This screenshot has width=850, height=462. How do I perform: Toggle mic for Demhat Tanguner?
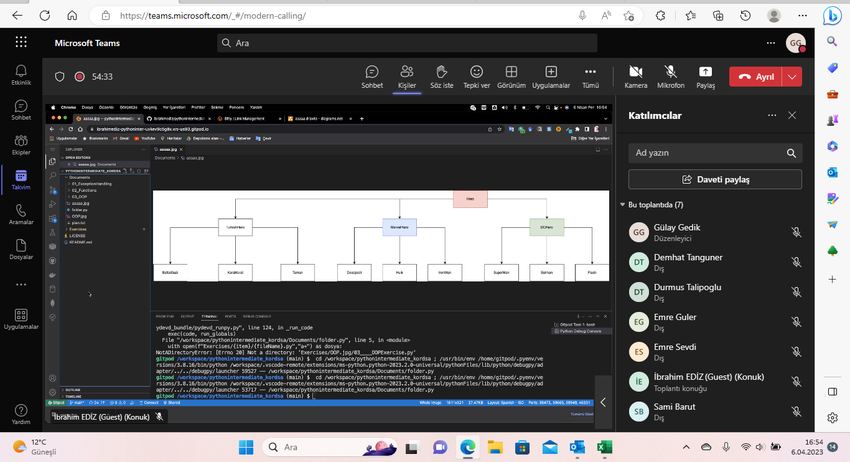click(x=796, y=262)
